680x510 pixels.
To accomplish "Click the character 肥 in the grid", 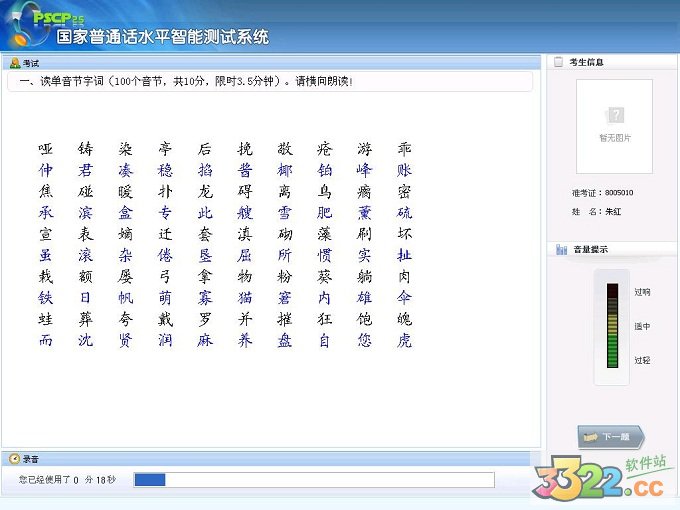I will click(x=324, y=212).
